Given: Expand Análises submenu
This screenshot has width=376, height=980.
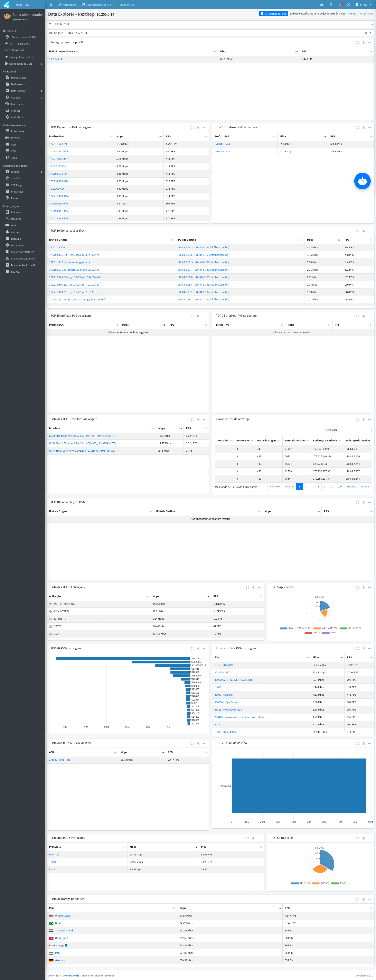Looking at the screenshot, I should click(x=23, y=97).
